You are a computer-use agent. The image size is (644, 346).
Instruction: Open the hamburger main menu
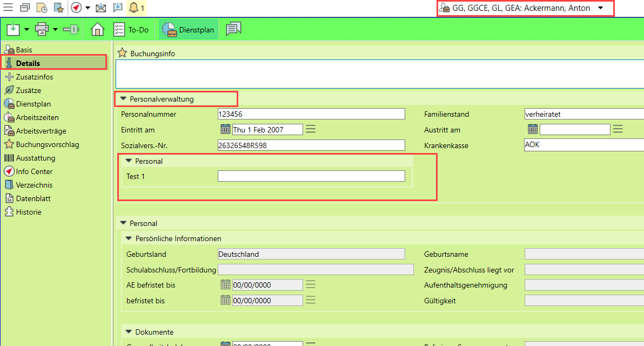[8, 8]
